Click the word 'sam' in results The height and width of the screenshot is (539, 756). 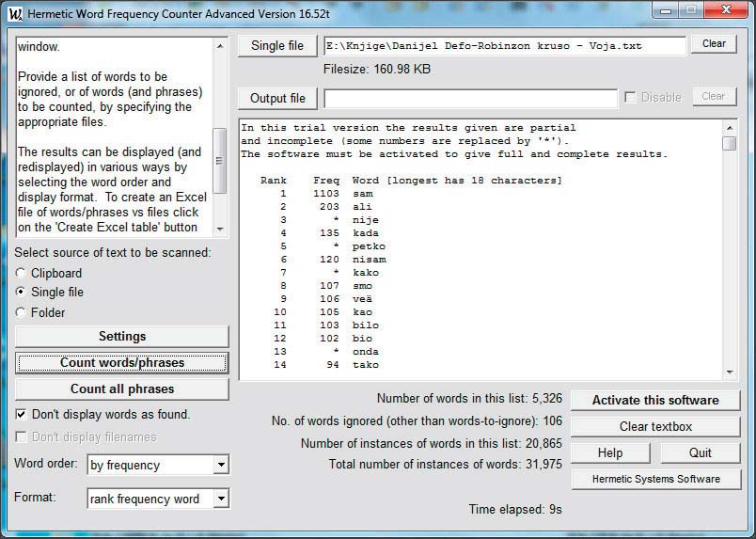coord(363,194)
